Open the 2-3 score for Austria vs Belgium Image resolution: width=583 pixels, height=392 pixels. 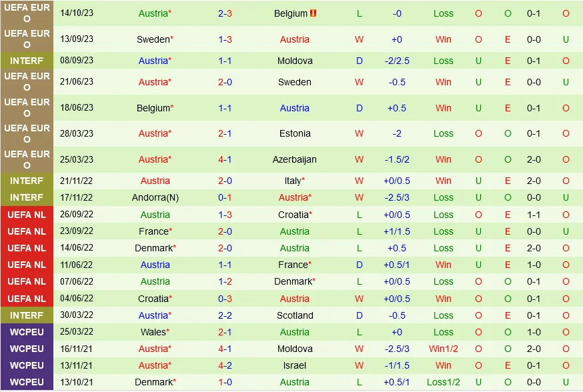225,13
